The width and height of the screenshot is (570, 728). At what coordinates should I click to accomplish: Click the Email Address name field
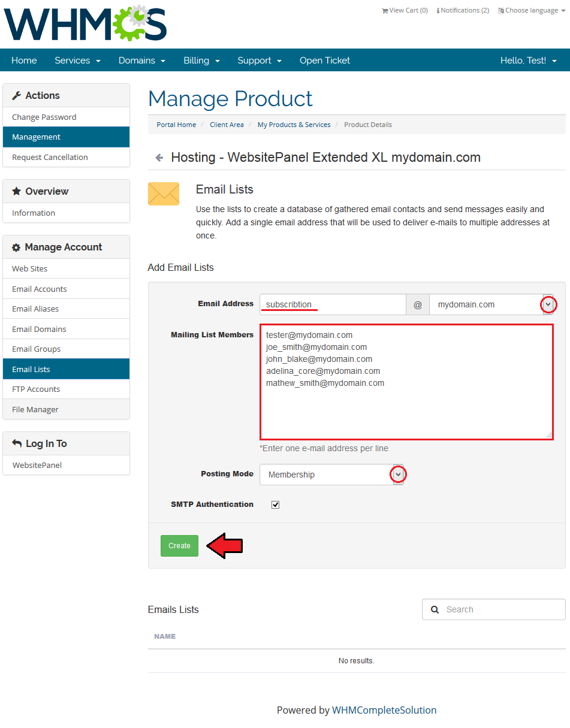(x=333, y=304)
